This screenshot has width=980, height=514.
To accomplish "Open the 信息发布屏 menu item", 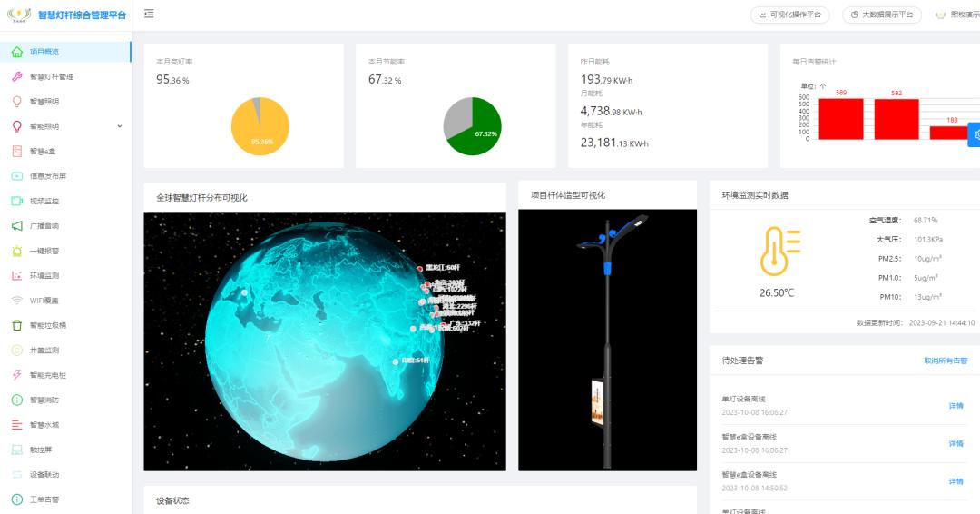I will click(x=47, y=176).
